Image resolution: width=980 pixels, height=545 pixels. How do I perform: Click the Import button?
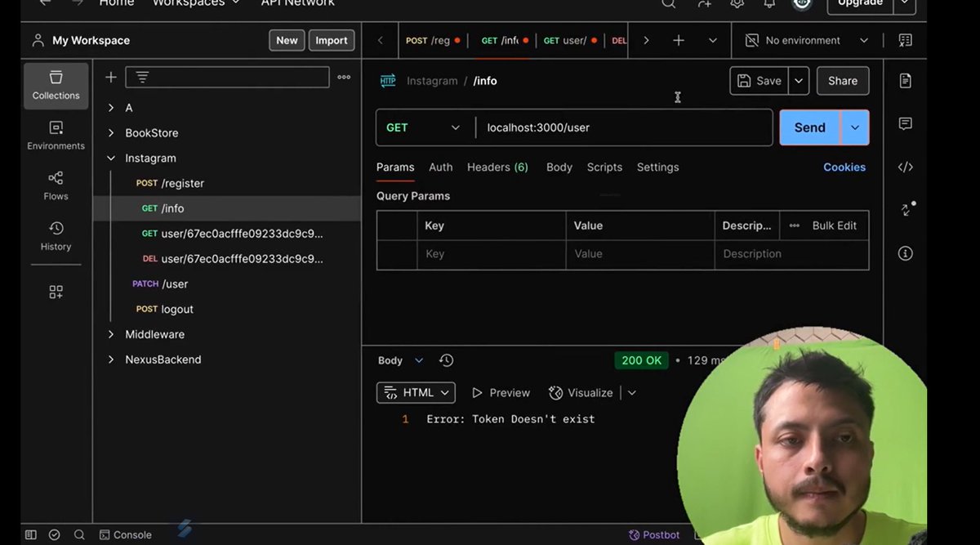pos(332,40)
